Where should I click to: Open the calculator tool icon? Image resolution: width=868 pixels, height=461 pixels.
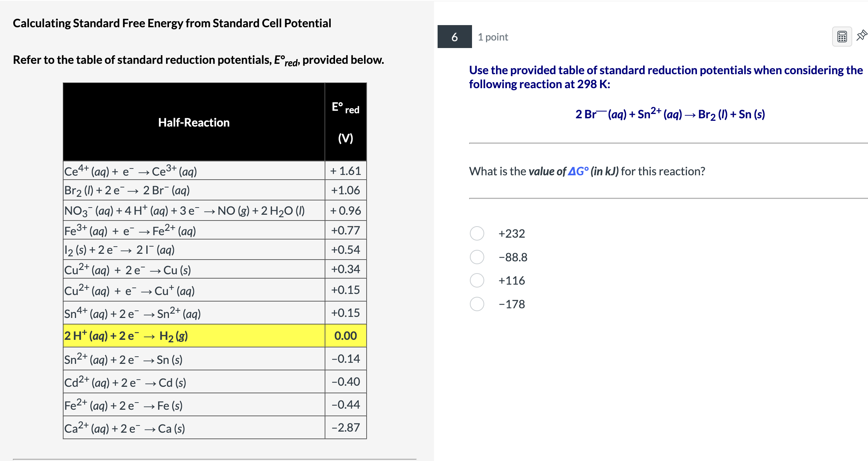pyautogui.click(x=841, y=37)
